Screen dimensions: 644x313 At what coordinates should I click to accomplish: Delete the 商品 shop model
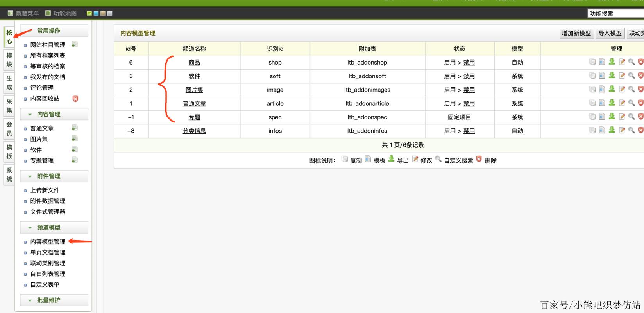click(x=640, y=62)
